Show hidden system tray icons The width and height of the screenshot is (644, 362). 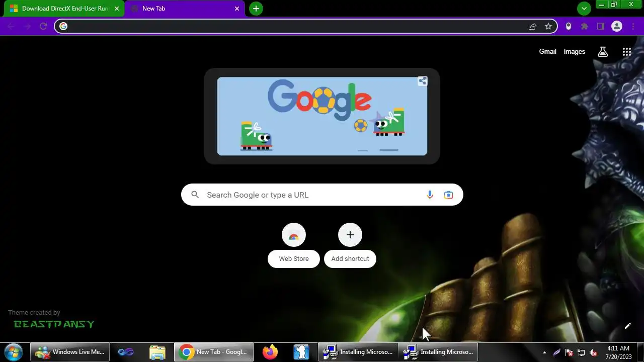pos(544,352)
